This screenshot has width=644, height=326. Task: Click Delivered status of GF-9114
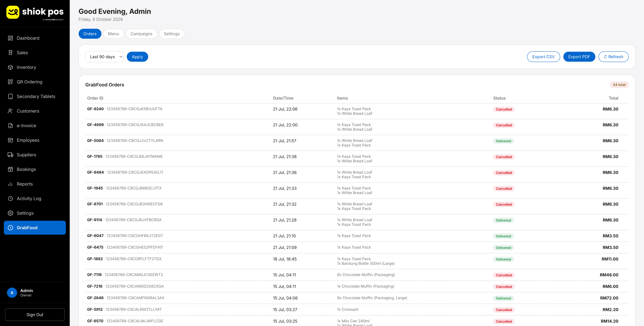[x=503, y=220]
